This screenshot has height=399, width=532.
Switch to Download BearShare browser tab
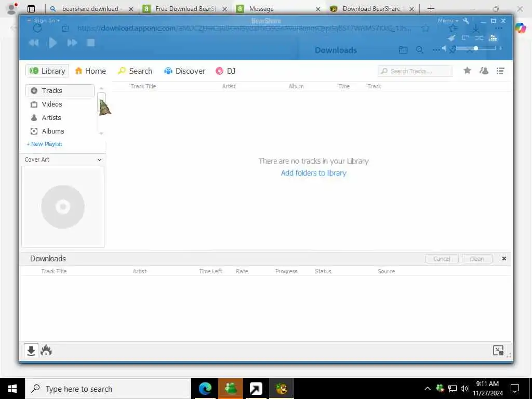(372, 9)
